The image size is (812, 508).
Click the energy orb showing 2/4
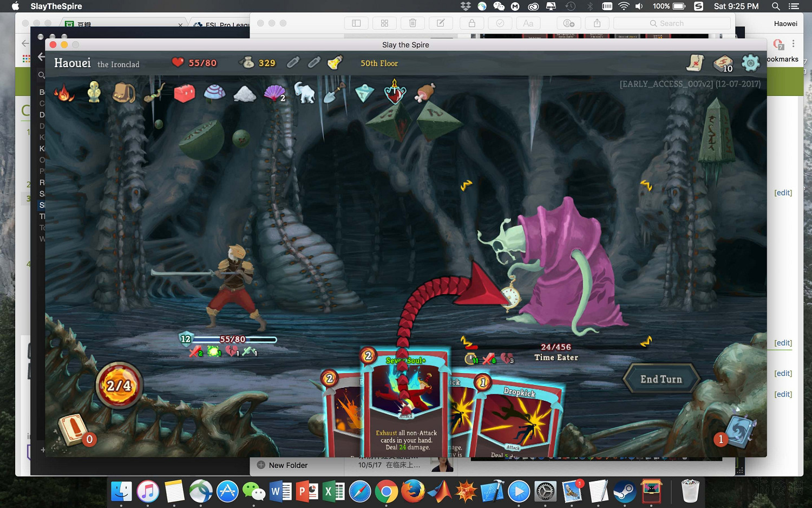pos(119,386)
